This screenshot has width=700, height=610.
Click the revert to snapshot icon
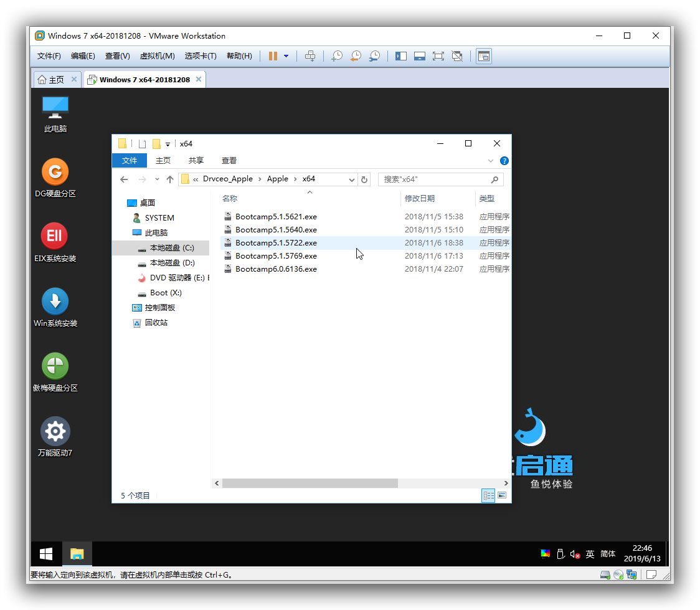pyautogui.click(x=355, y=56)
